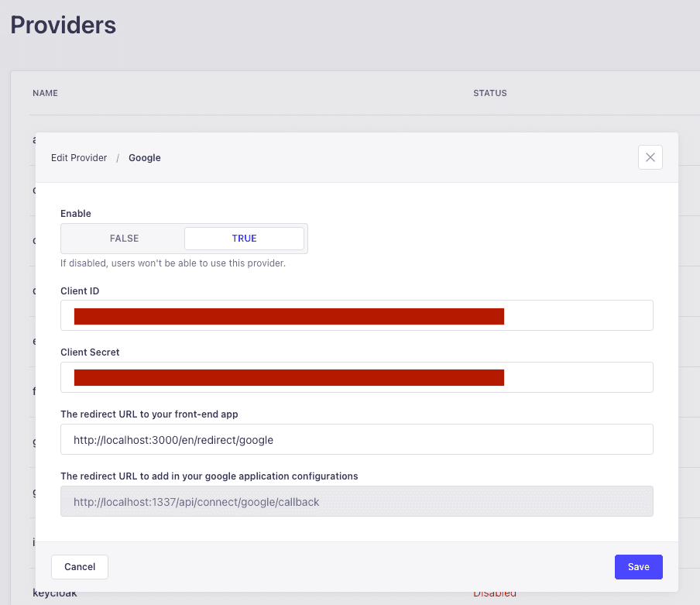The height and width of the screenshot is (605, 700).
Task: Open Edit Provider breadcrumb link
Action: click(x=78, y=157)
